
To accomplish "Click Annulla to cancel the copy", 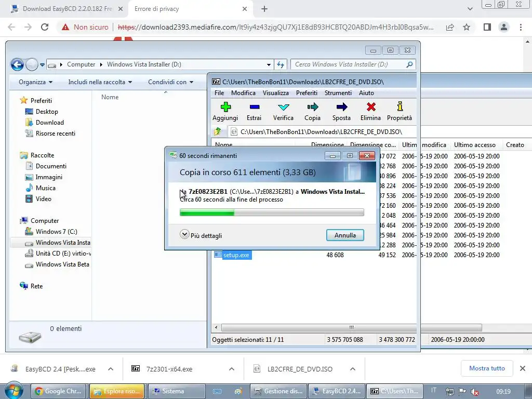I will tap(345, 235).
